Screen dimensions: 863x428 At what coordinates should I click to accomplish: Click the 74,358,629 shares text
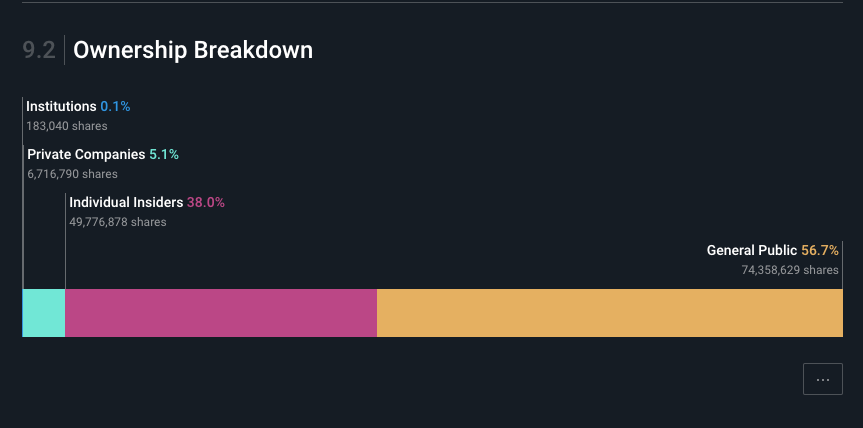[790, 270]
